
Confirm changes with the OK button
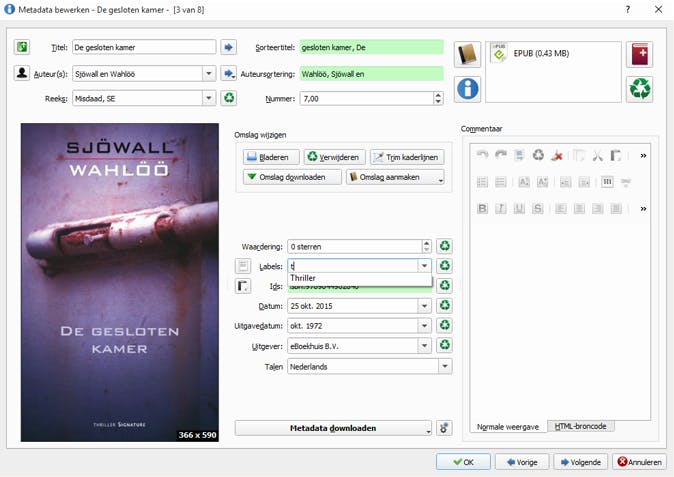pyautogui.click(x=463, y=462)
